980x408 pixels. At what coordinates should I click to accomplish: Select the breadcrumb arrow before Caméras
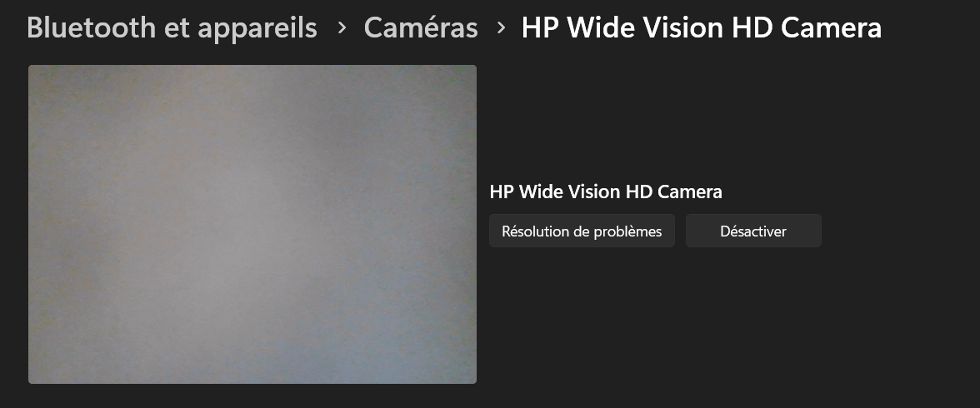[342, 27]
